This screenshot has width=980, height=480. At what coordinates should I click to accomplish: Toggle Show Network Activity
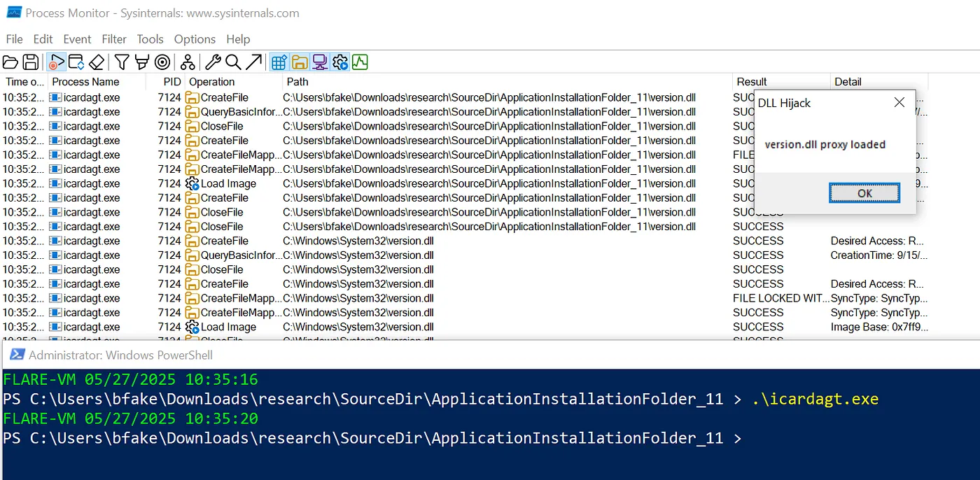click(x=320, y=62)
